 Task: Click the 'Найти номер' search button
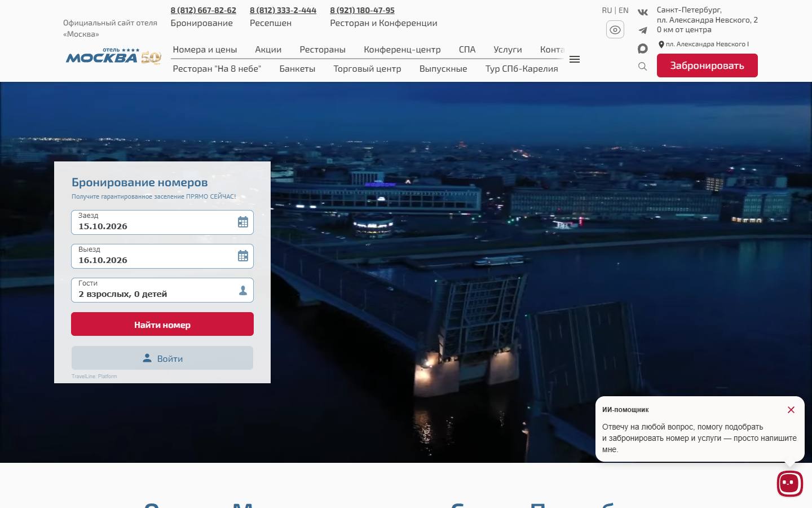click(x=162, y=324)
